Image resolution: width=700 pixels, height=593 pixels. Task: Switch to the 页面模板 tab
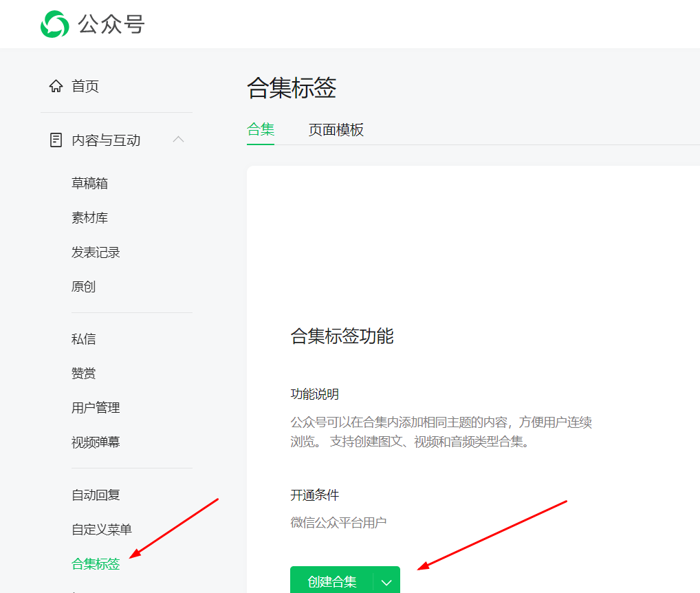point(336,130)
